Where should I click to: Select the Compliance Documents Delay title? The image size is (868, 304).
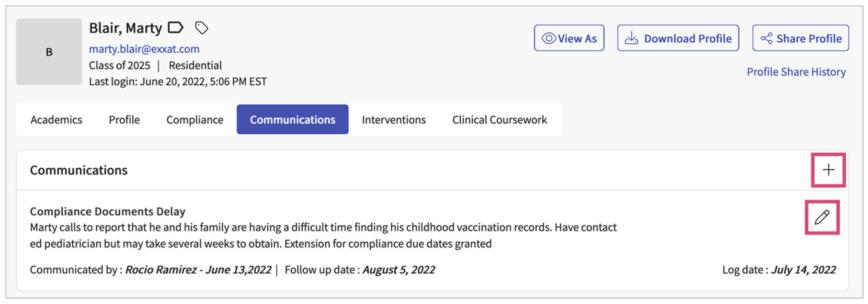tap(107, 211)
